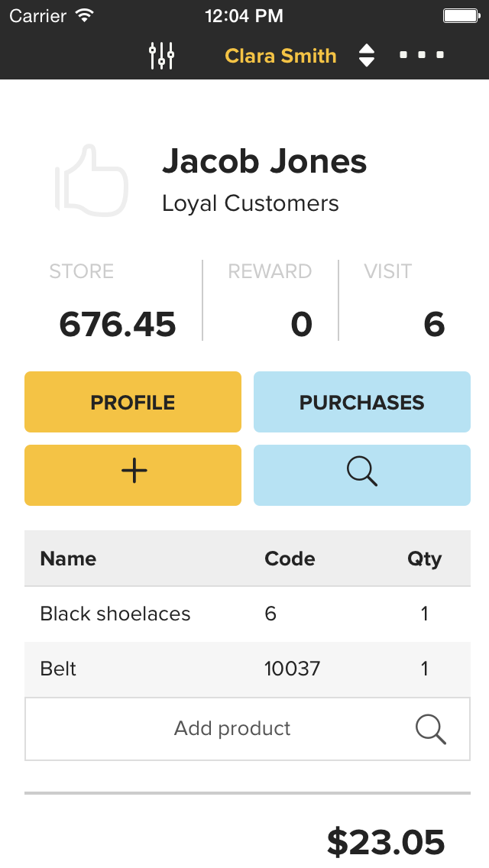Image resolution: width=489 pixels, height=868 pixels.
Task: Tap the blue magnifier search button
Action: 362,475
